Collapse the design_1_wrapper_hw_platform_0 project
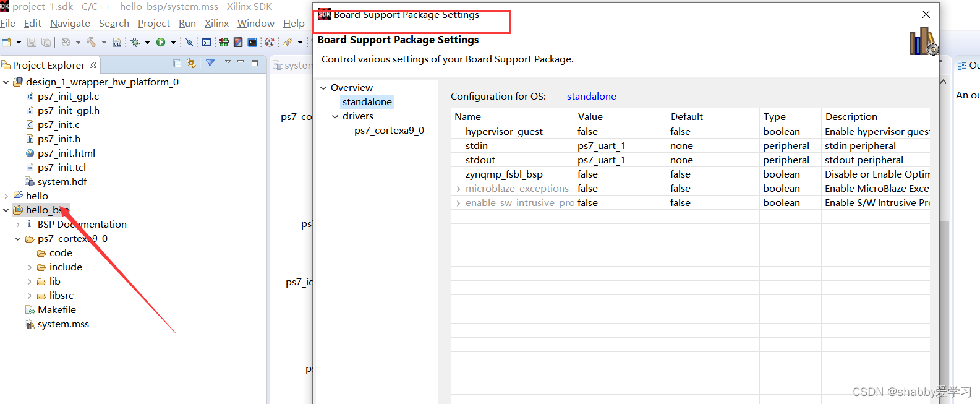Viewport: 980px width, 404px height. click(x=6, y=82)
